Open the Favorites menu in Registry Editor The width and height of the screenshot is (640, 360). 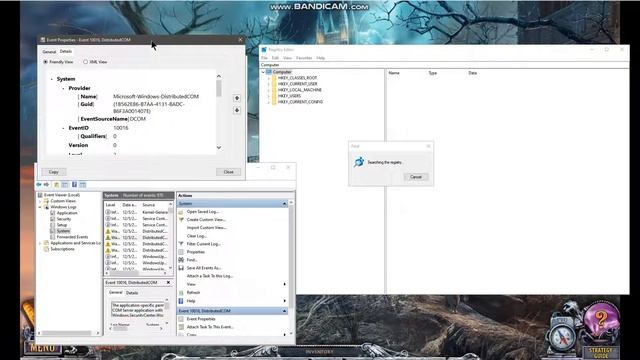click(304, 58)
